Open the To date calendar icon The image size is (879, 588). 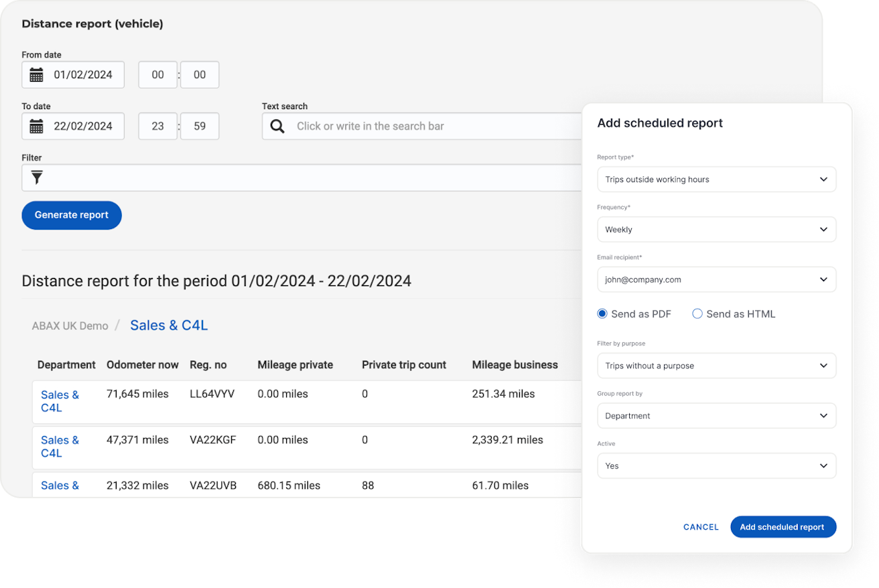pyautogui.click(x=36, y=126)
